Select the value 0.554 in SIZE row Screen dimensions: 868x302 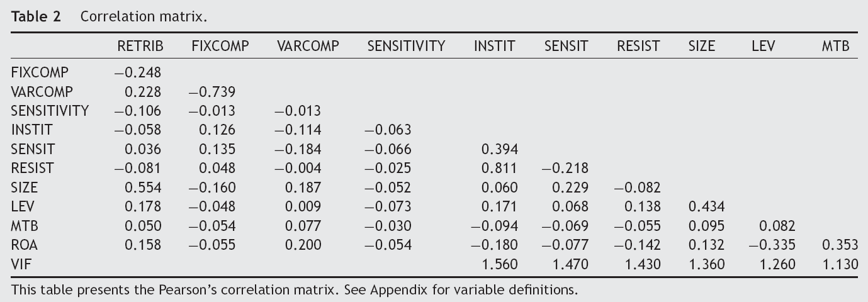pyautogui.click(x=142, y=187)
